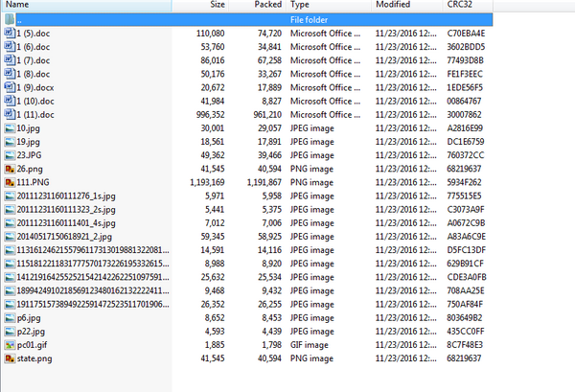Click the Word icon of 1 (10).doc
The width and height of the screenshot is (575, 392).
[10, 101]
